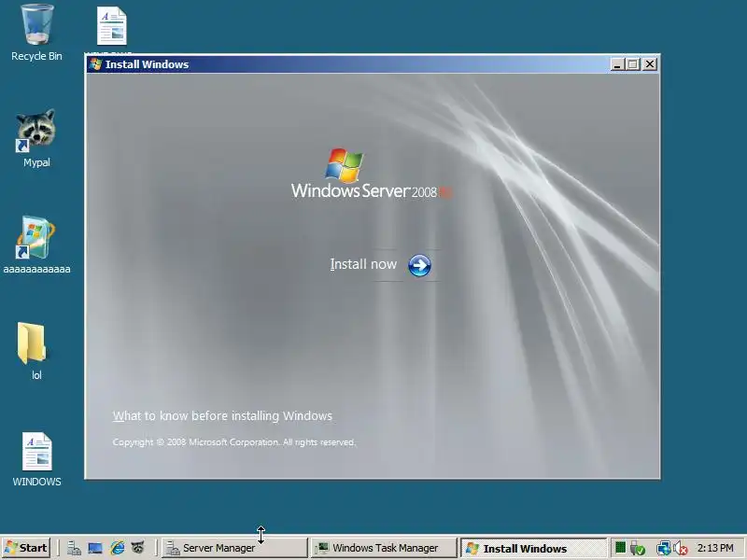Click Show Desktop quick launch icon

coord(95,549)
